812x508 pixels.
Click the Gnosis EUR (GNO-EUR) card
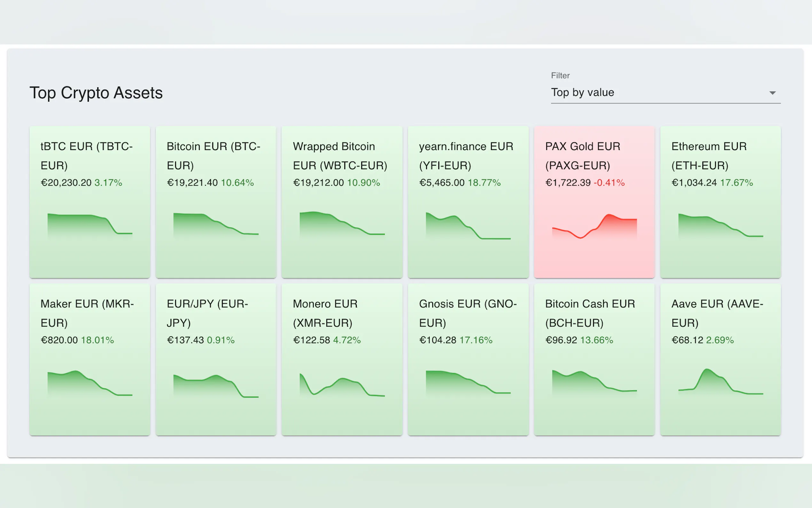(468, 359)
